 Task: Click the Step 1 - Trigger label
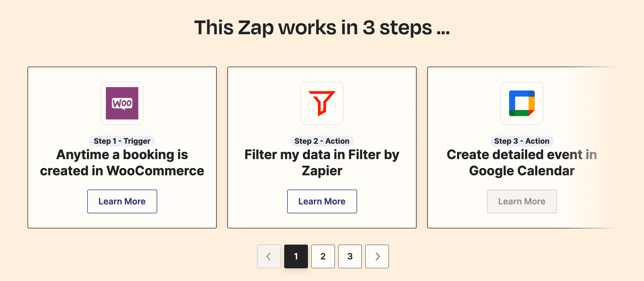pyautogui.click(x=122, y=141)
